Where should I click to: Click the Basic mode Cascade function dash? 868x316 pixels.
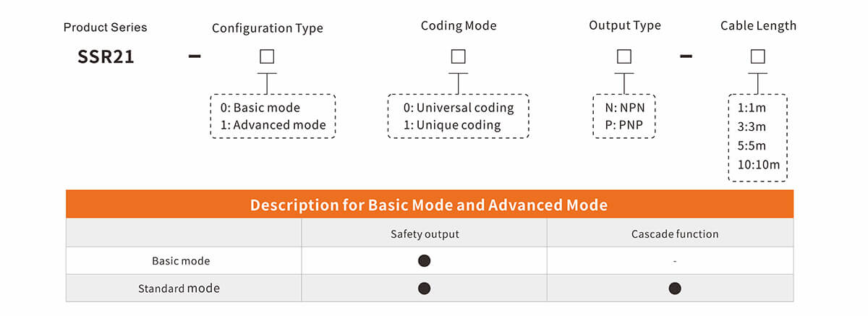click(x=674, y=261)
